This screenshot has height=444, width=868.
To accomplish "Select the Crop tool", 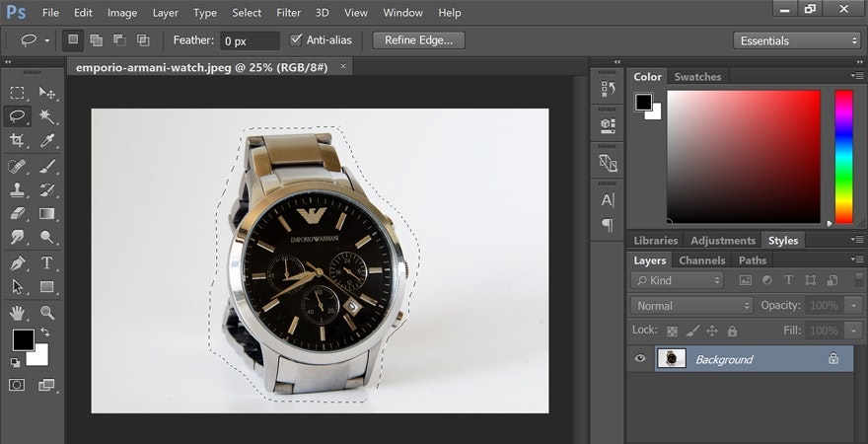I will click(17, 141).
